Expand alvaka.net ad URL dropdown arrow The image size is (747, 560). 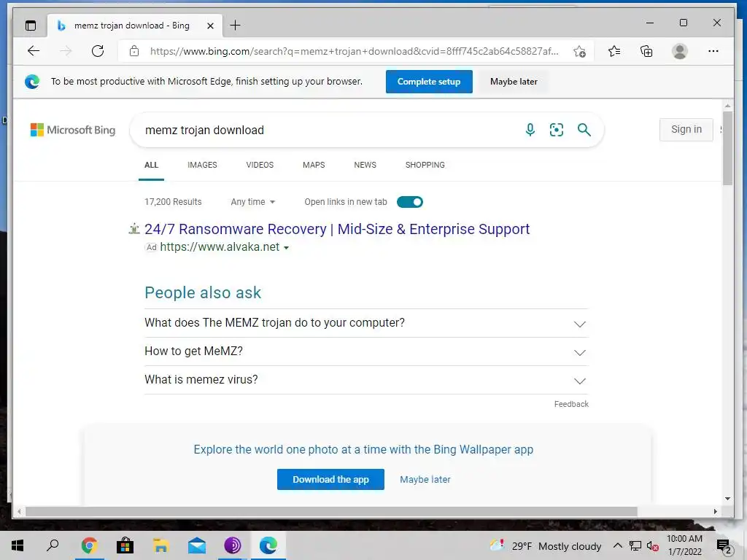pyautogui.click(x=286, y=248)
